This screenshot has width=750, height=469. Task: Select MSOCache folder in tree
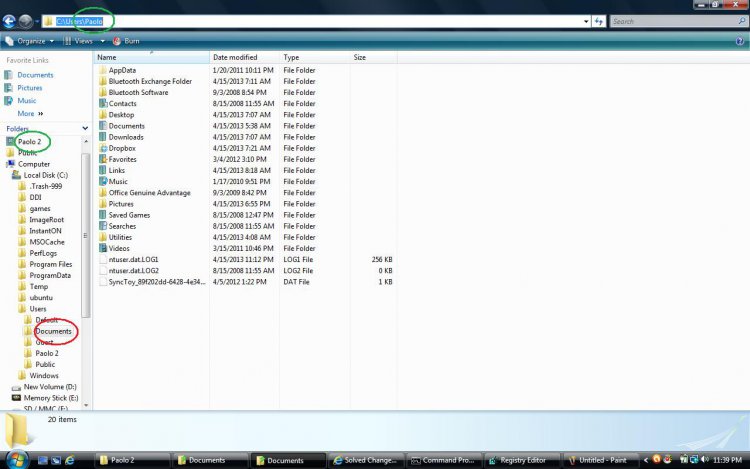[47, 242]
